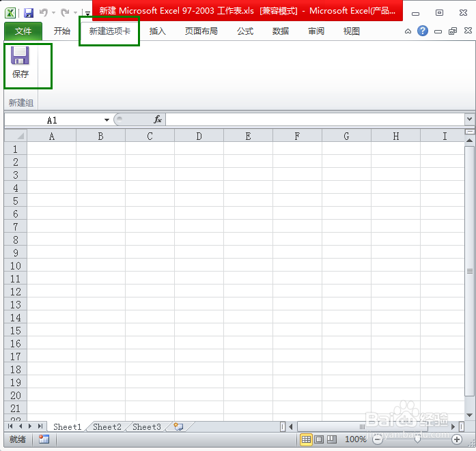Open the 视图 tab
Viewport: 476px width, 451px height.
[x=352, y=31]
